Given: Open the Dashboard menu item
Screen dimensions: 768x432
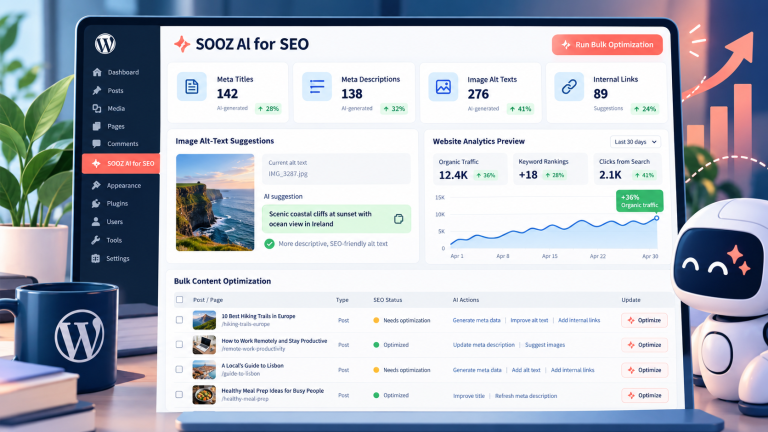Looking at the screenshot, I should coord(121,72).
